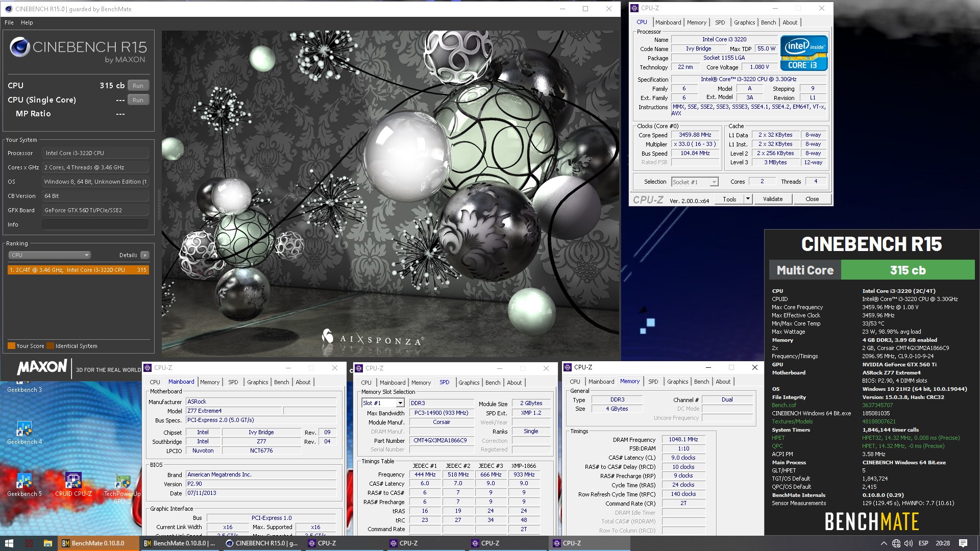Open the Windows Start menu
The image size is (980, 551).
(x=9, y=543)
